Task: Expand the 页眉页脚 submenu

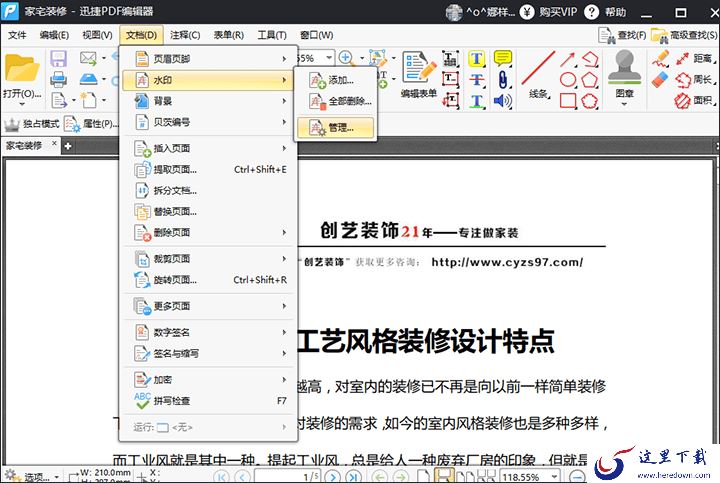Action: click(x=208, y=59)
